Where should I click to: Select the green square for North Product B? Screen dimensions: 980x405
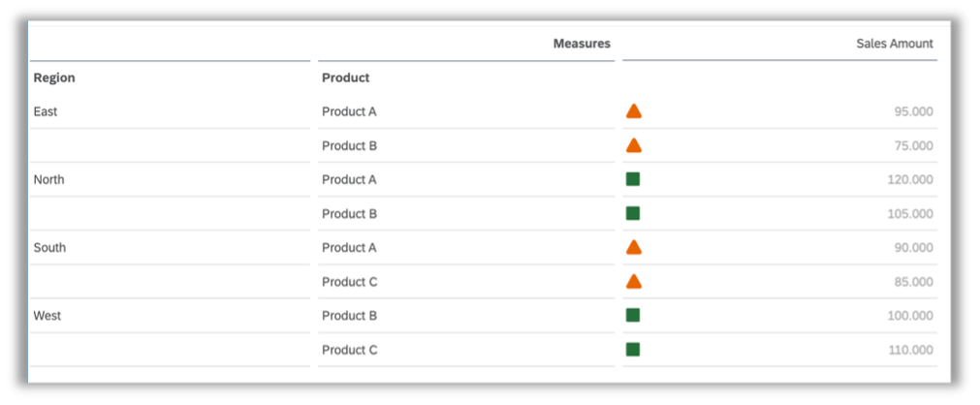pos(633,214)
